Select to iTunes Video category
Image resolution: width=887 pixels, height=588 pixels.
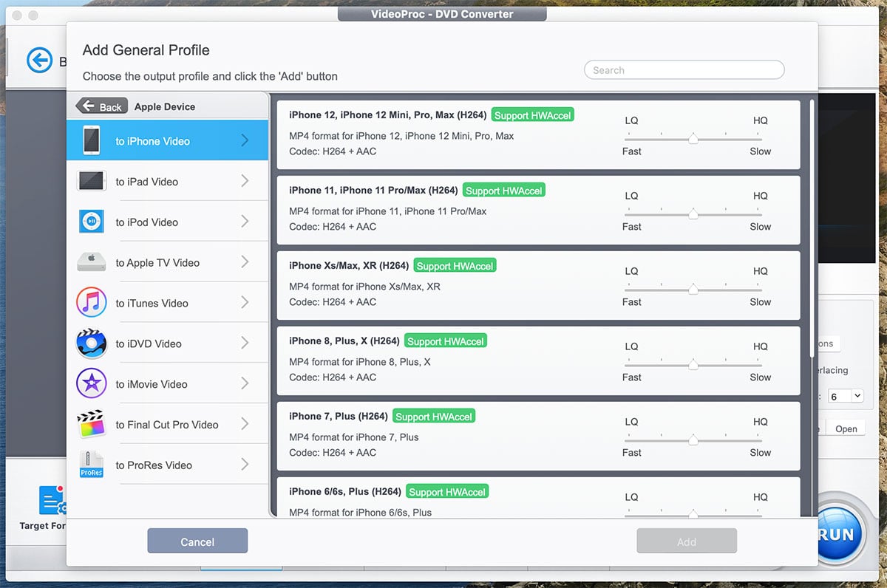pos(168,303)
